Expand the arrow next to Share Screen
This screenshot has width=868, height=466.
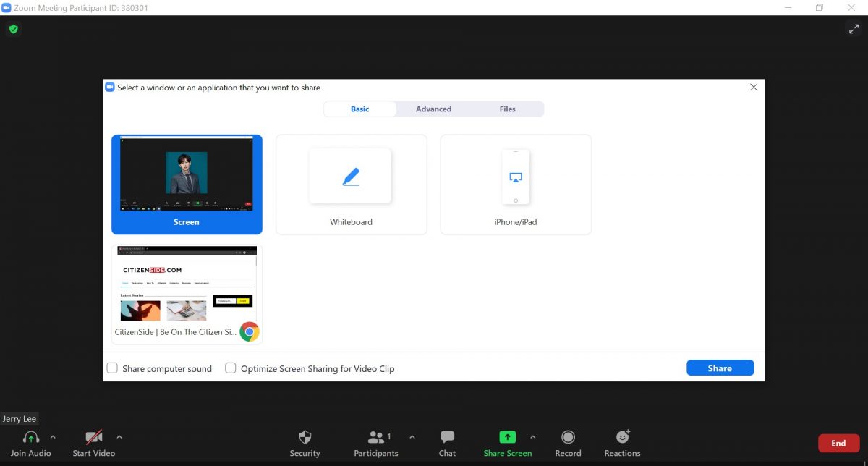tap(533, 437)
